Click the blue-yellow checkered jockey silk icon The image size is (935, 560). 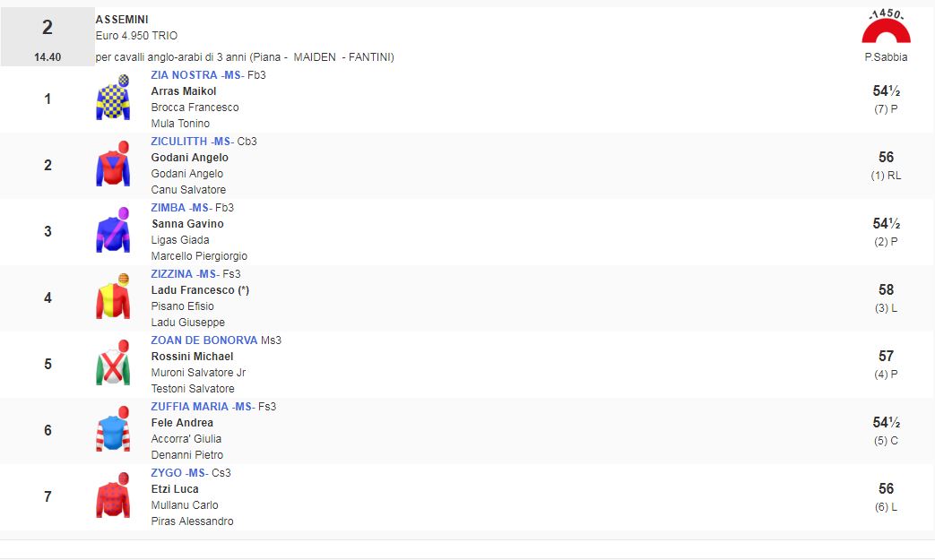113,98
